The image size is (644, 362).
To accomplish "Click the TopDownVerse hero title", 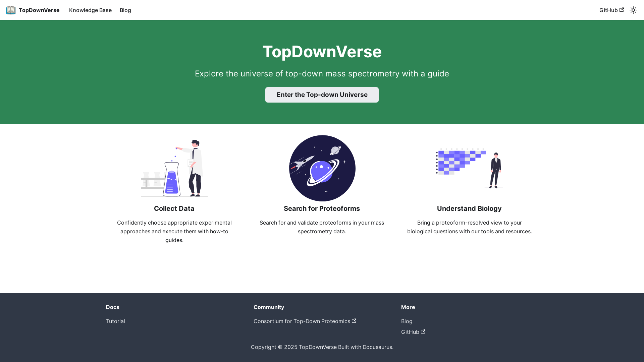I will tap(322, 52).
